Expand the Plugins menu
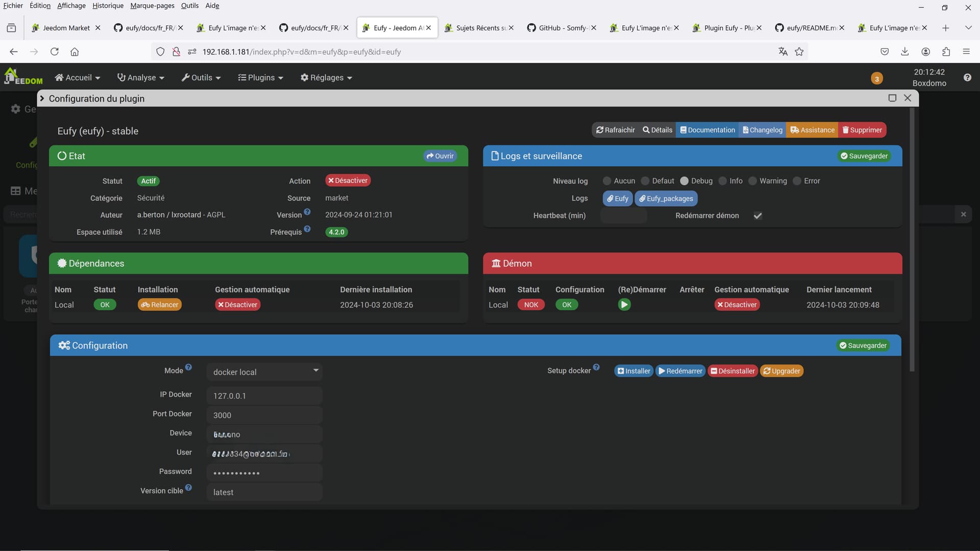The image size is (980, 551). (x=260, y=78)
